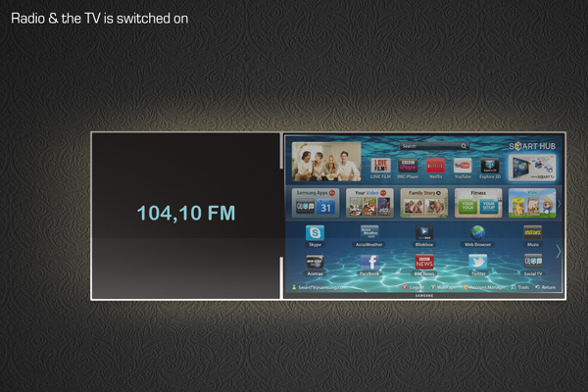
Task: Open the BBC iPlayer app
Action: [409, 166]
